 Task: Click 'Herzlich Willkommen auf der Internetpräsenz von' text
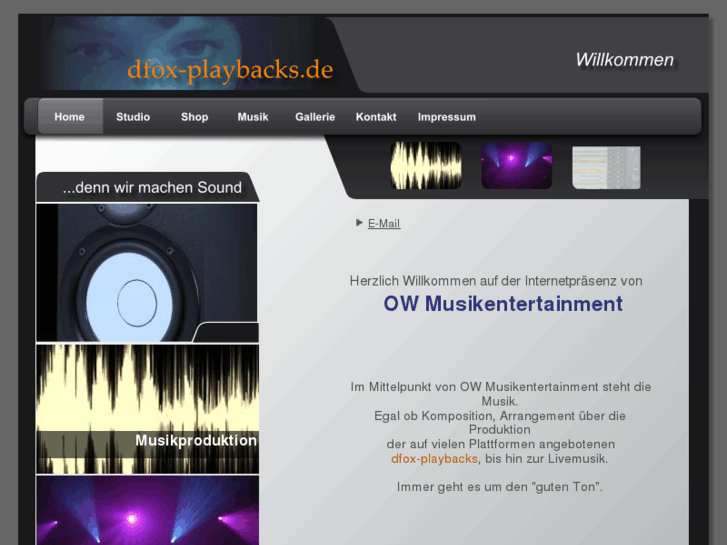point(496,281)
